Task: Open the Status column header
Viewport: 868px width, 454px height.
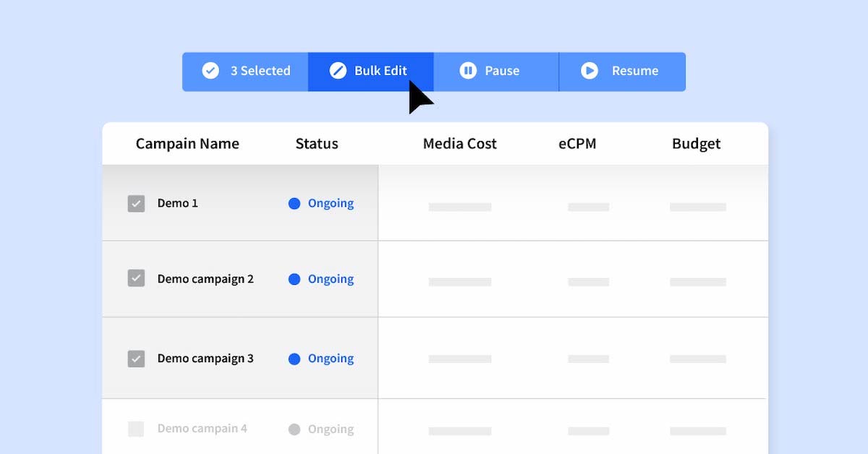Action: pos(316,143)
